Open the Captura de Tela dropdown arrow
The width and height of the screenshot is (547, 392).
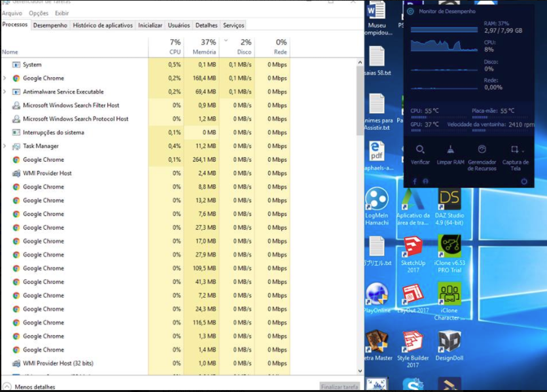point(523,151)
